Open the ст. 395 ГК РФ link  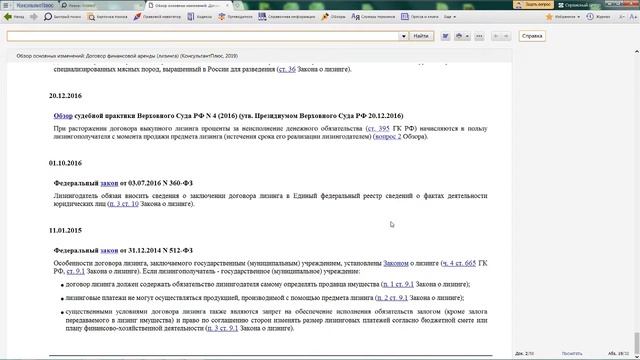[x=378, y=128]
